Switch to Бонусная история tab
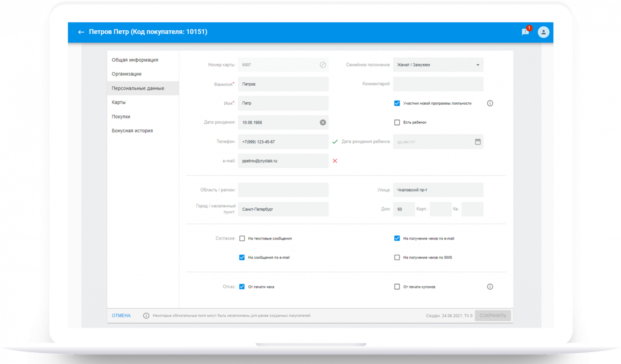Viewport: 621px width, 364px height. pyautogui.click(x=132, y=131)
